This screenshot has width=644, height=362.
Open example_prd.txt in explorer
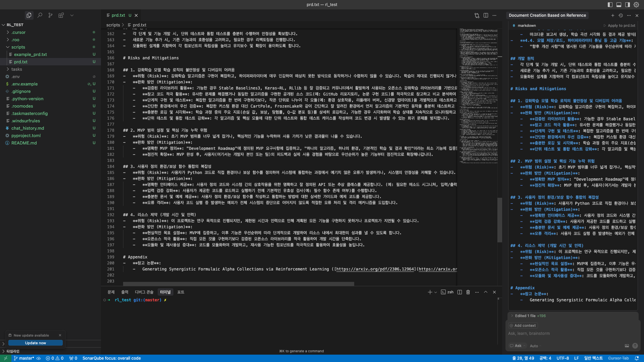point(50,55)
